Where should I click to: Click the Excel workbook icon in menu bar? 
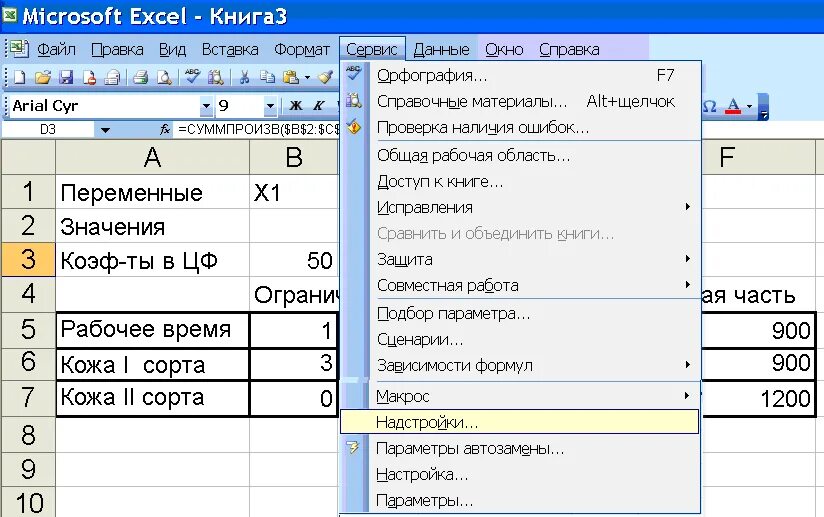pyautogui.click(x=19, y=48)
